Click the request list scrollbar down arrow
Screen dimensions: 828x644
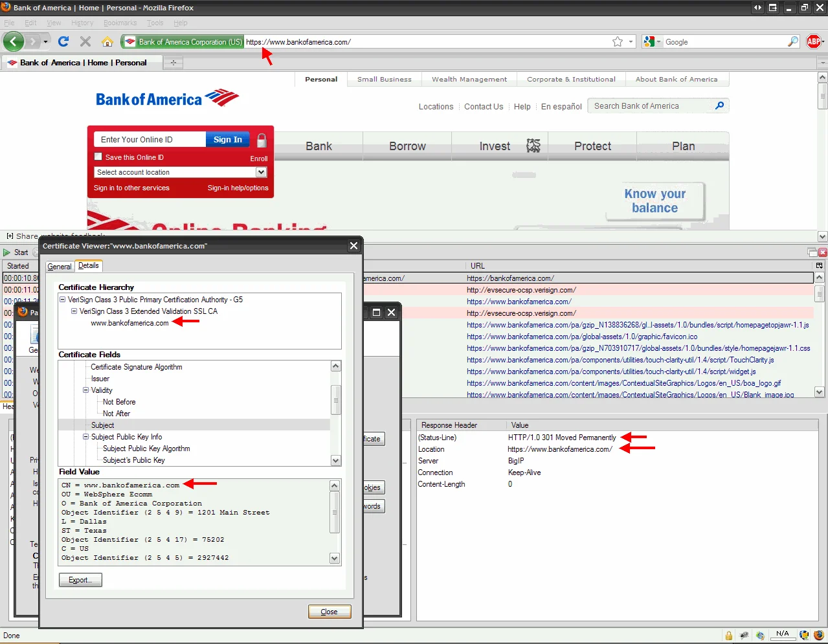pos(820,392)
